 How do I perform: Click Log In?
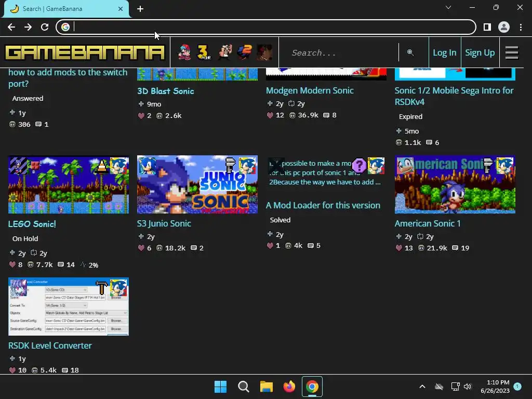click(445, 52)
